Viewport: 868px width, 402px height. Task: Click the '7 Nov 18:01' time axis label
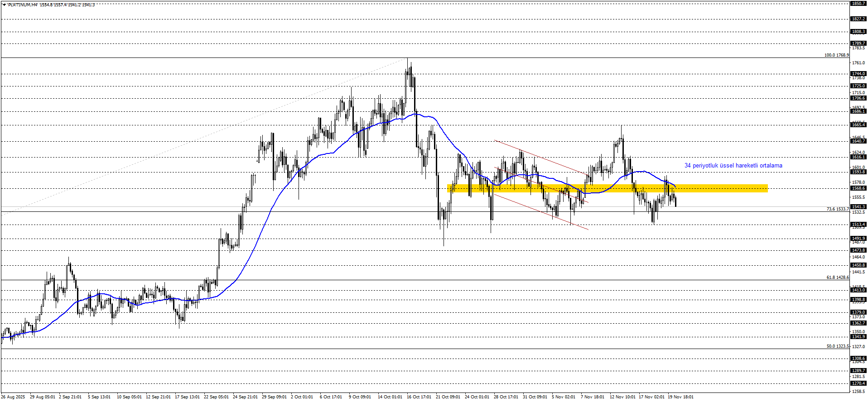[593, 397]
